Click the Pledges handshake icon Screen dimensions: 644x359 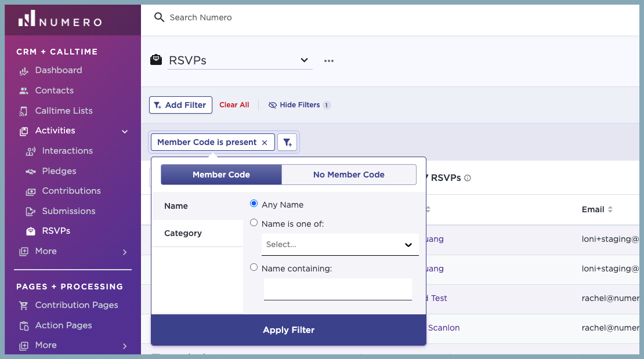[31, 171]
